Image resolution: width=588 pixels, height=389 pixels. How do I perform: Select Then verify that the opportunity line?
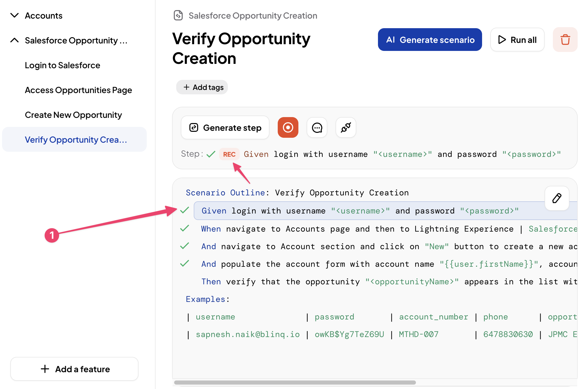[x=389, y=281]
